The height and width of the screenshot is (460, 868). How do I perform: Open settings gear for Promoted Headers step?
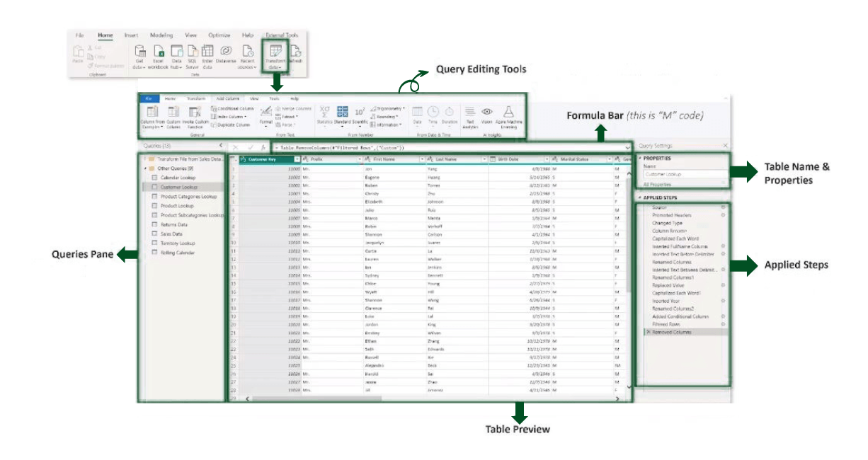pyautogui.click(x=722, y=215)
